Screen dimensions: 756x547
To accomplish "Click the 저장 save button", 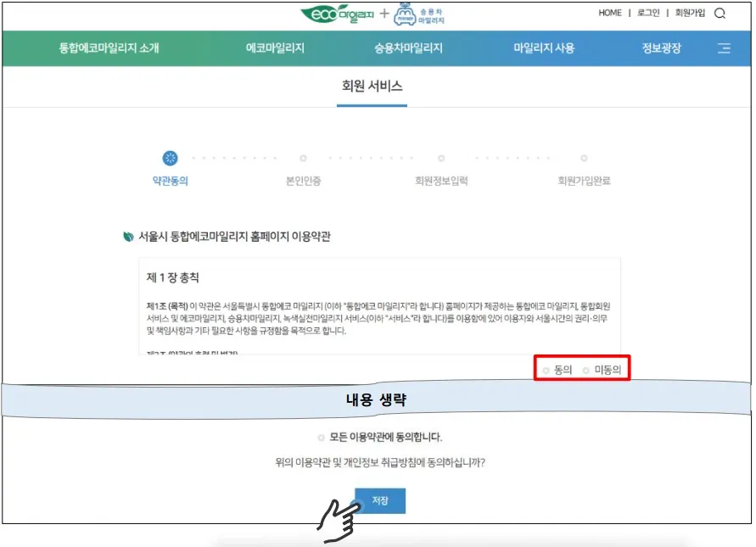I will 378,500.
